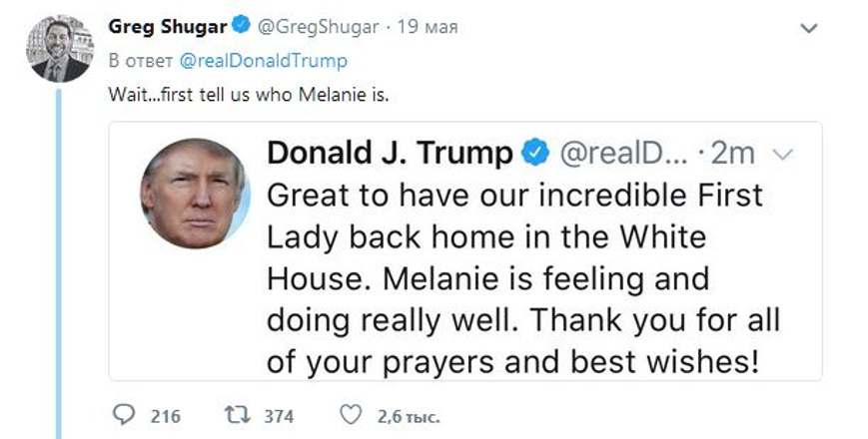Open the @GregShugar handle link
This screenshot has width=868, height=439.
319,27
